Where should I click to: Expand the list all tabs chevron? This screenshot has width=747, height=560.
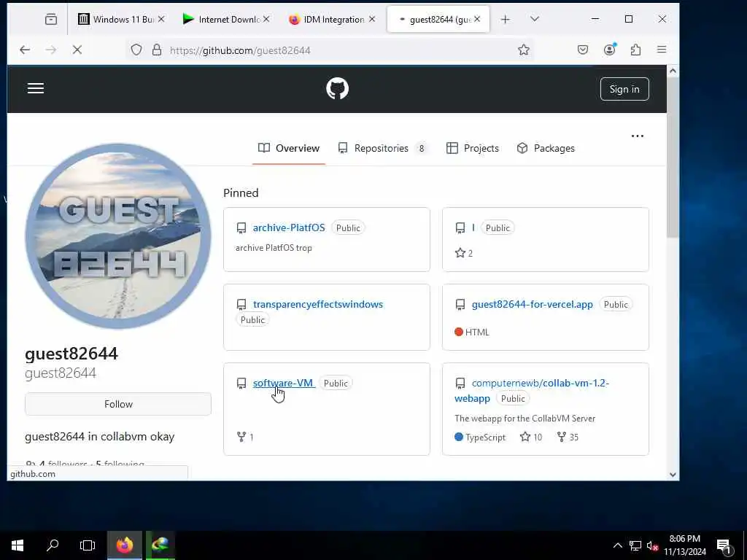coord(535,19)
